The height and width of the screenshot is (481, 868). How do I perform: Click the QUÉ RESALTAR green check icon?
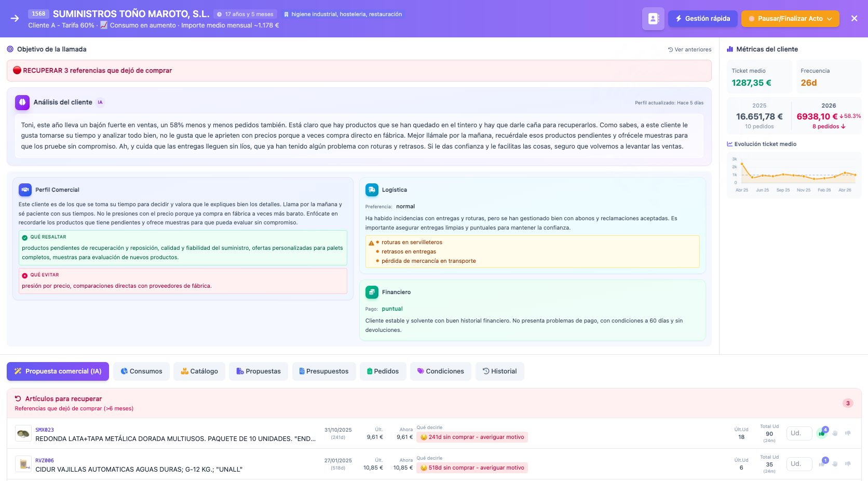click(24, 237)
